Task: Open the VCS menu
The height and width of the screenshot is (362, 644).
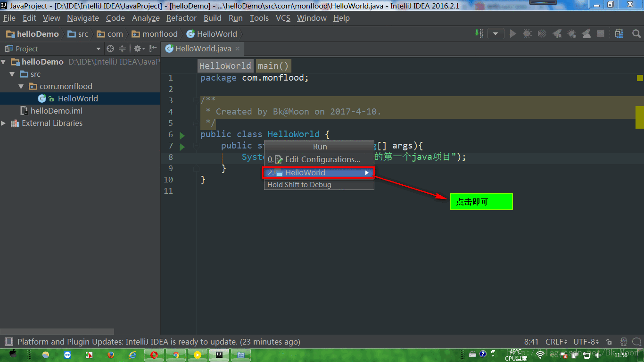Action: 283,18
